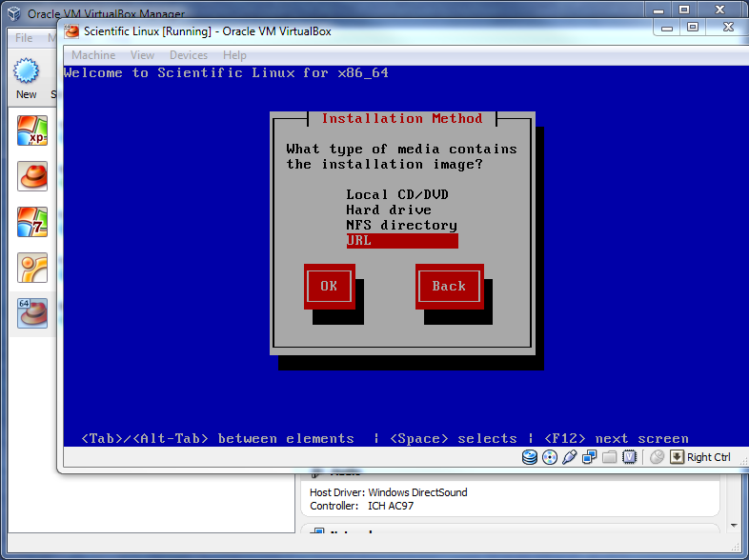Select the 64-bit red hat VM icon

(x=32, y=313)
